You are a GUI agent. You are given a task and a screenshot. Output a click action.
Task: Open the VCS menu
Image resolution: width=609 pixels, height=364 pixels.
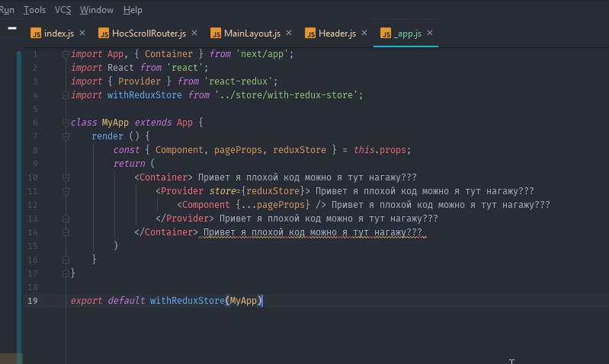(x=63, y=10)
